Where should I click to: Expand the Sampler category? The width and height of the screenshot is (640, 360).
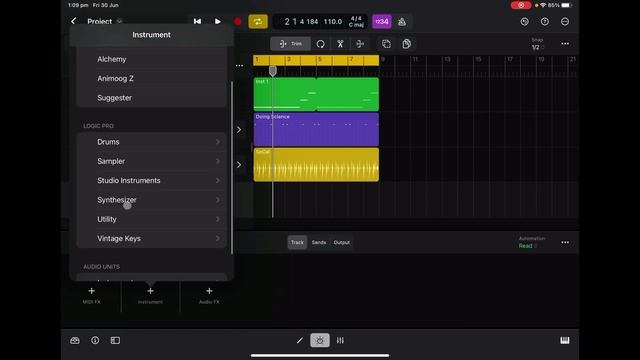pyautogui.click(x=151, y=161)
